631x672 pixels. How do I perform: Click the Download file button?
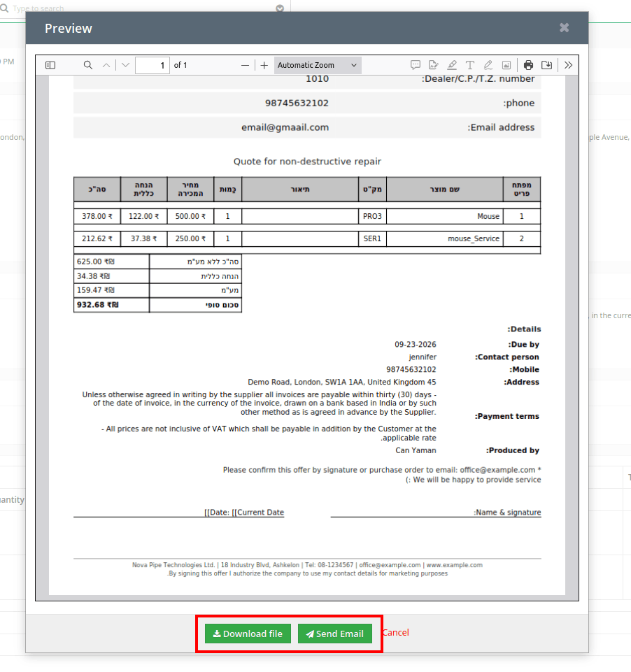(248, 634)
